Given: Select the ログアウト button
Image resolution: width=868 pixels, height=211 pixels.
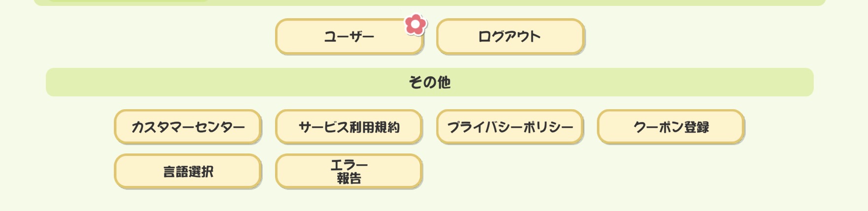Looking at the screenshot, I should [510, 36].
